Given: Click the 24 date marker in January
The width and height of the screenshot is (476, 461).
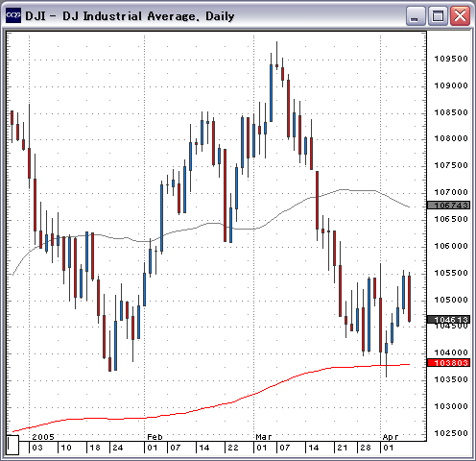Looking at the screenshot, I should [118, 448].
